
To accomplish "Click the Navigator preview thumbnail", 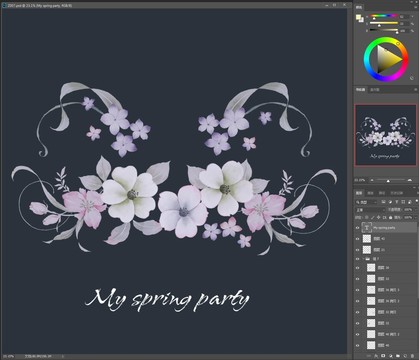I will [x=386, y=135].
